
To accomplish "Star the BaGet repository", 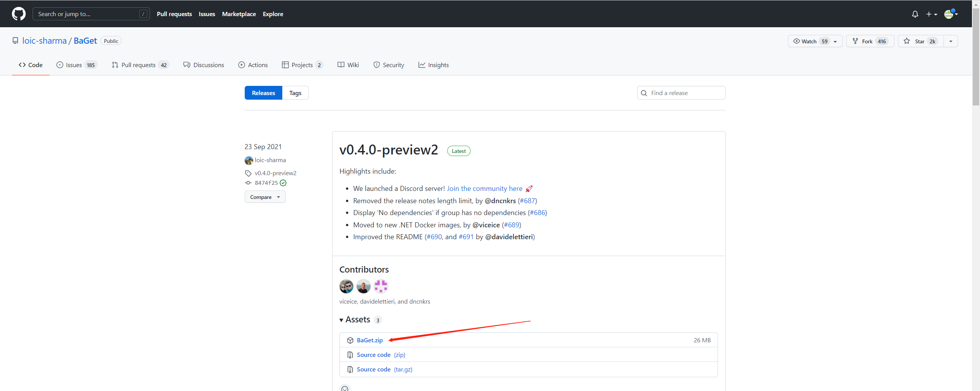I will (x=921, y=41).
